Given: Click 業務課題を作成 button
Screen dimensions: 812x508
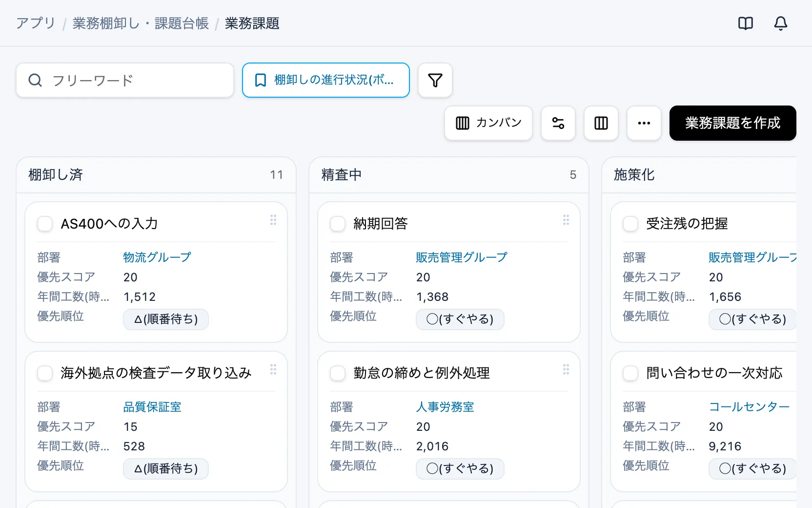Looking at the screenshot, I should pyautogui.click(x=733, y=123).
